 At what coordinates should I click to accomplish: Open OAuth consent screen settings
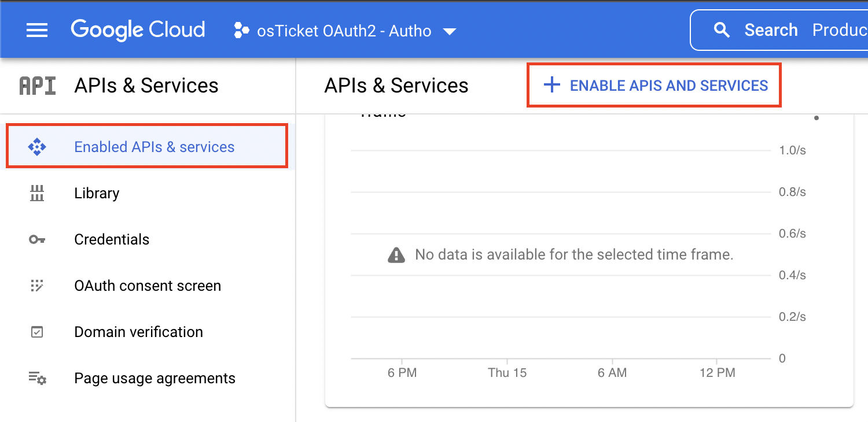[x=148, y=286]
